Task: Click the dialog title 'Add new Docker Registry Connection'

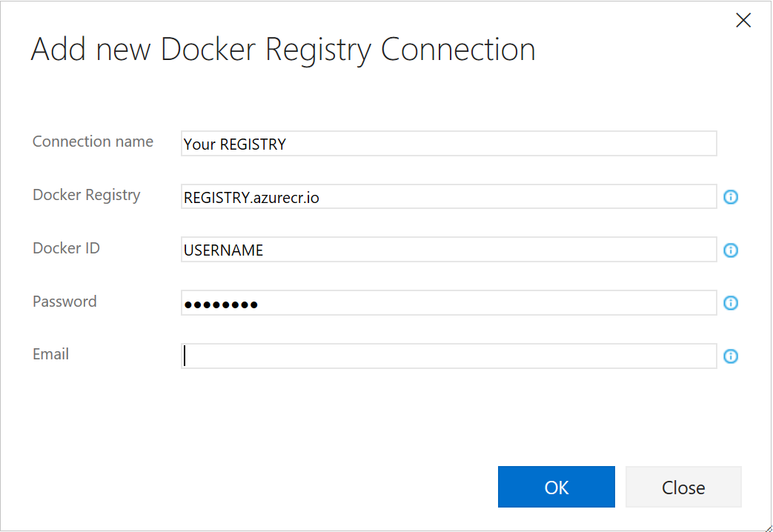Action: (x=283, y=50)
